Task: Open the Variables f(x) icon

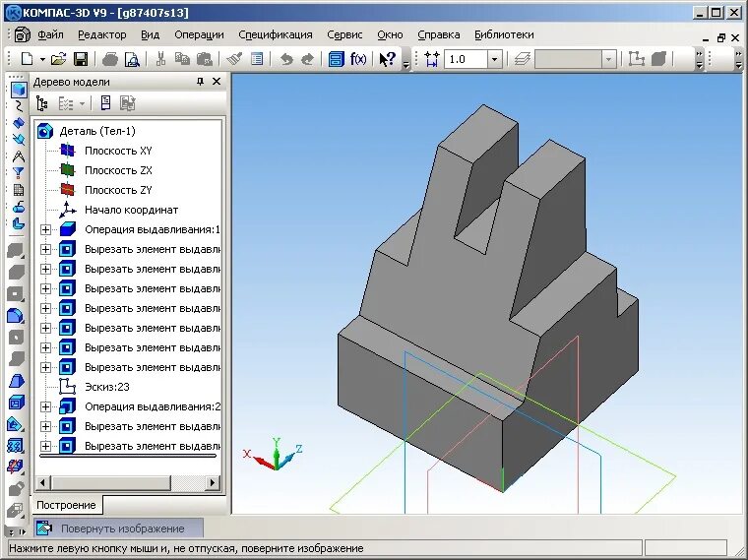Action: (358, 59)
